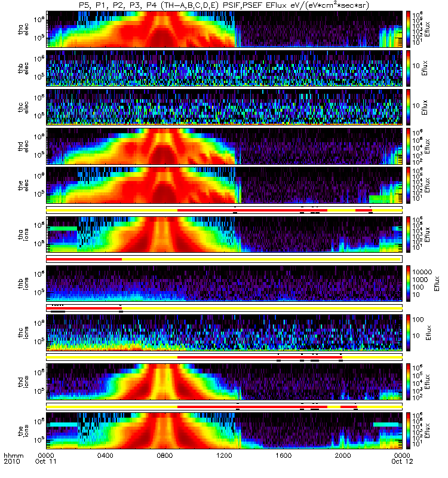This screenshot has height=478, width=448.
Task: Click the color bar beside thc elec panel
Action: tap(409, 107)
